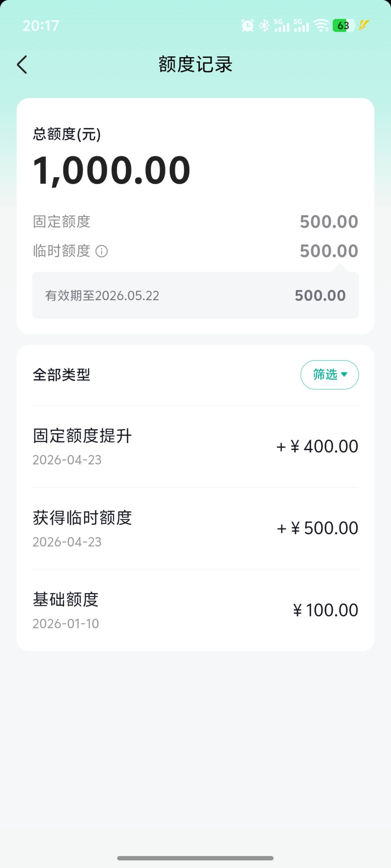391x868 pixels.
Task: Tap the info icon beside 临时额度
Action: 101,251
